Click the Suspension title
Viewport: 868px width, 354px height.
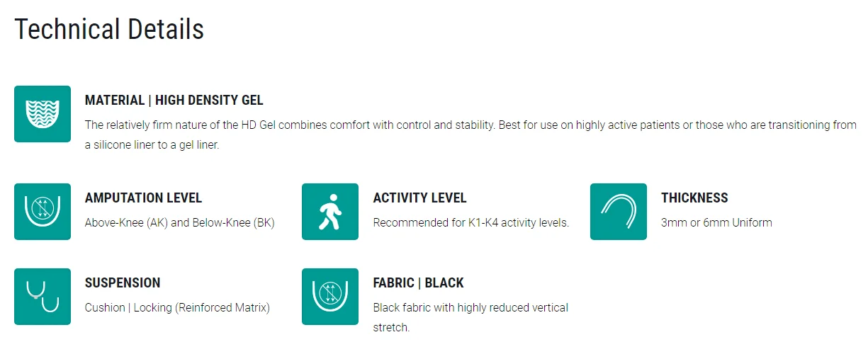(123, 283)
